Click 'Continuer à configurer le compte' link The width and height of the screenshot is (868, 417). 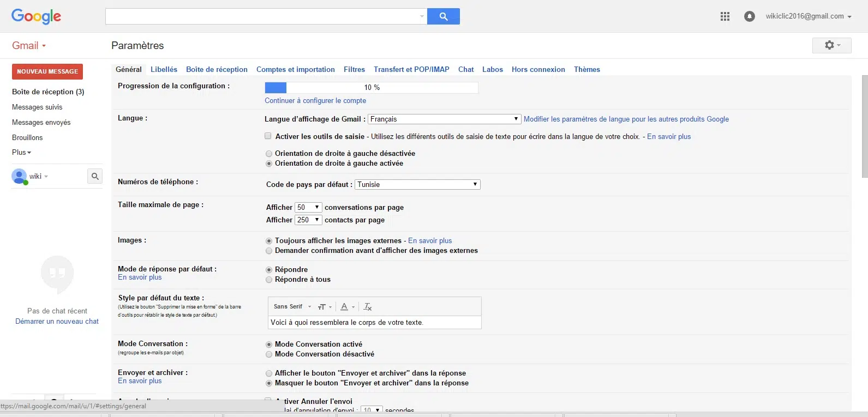click(315, 100)
